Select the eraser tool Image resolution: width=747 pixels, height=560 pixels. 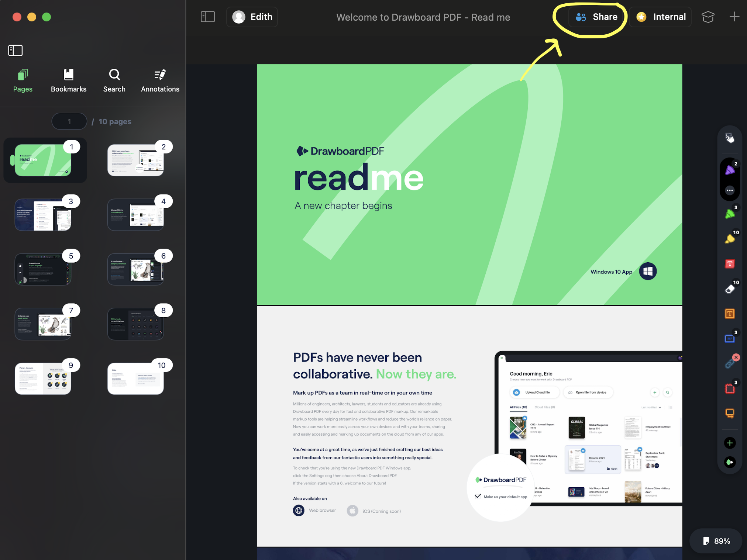pos(730,289)
